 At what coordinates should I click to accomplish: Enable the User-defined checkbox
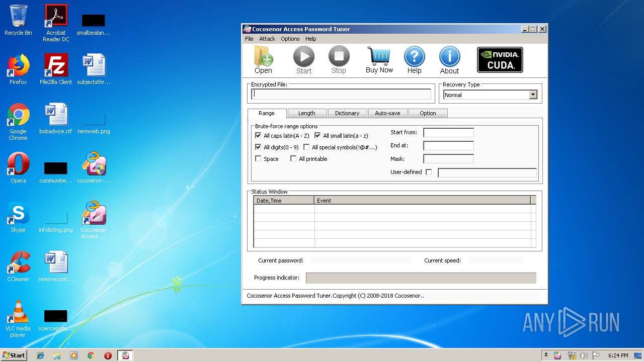pyautogui.click(x=429, y=172)
